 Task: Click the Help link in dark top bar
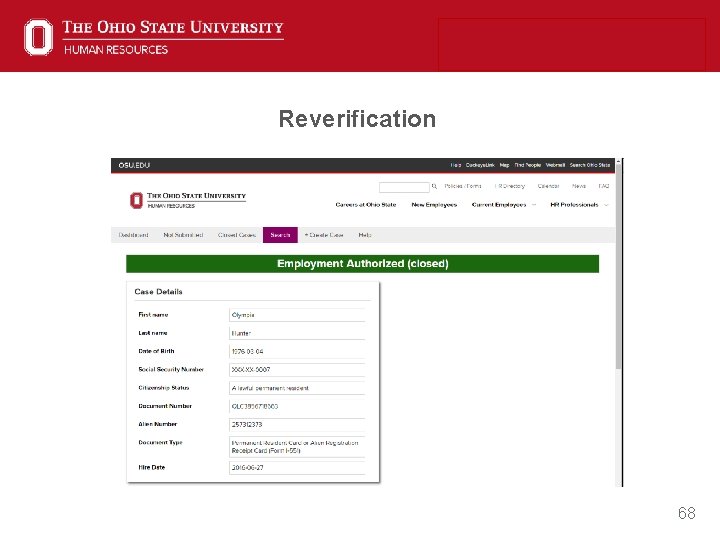pos(456,165)
